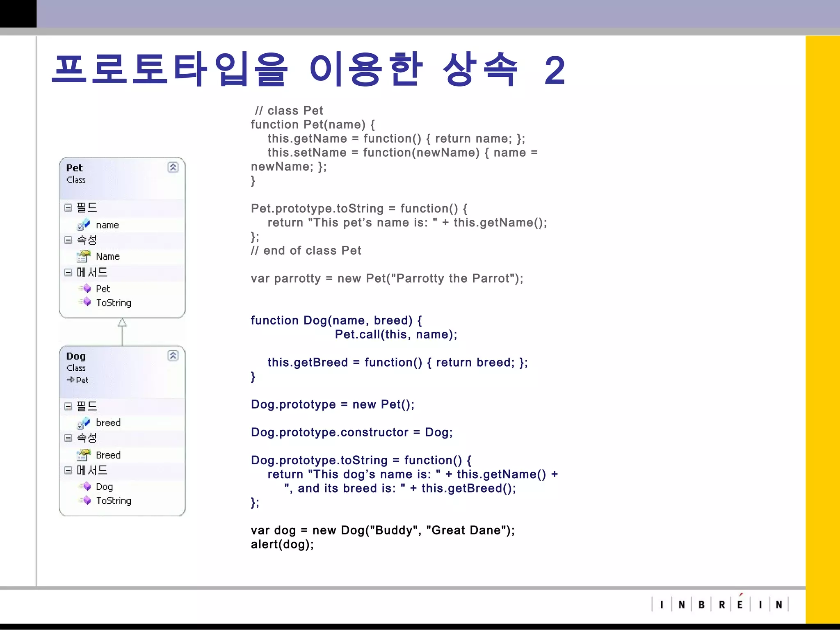
Task: Click the 'alert(dog);' line
Action: (282, 544)
